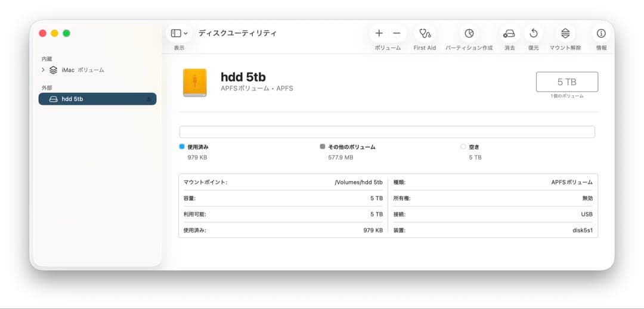Click the 577.9 MB other volumes value

(340, 157)
